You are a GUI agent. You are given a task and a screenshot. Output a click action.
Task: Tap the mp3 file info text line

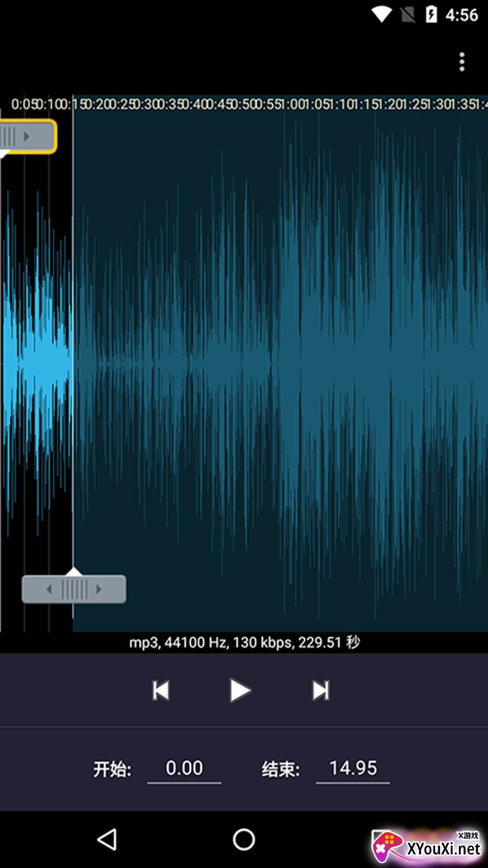tap(244, 642)
